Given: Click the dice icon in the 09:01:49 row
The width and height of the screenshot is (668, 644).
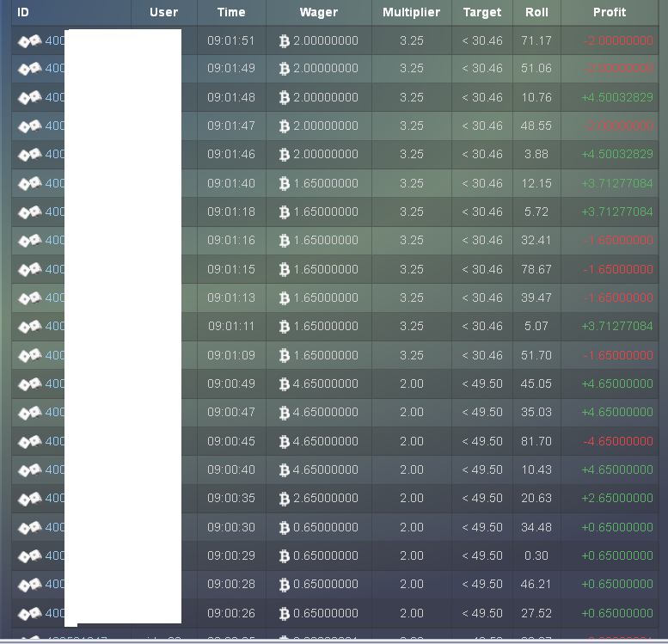Looking at the screenshot, I should [29, 69].
